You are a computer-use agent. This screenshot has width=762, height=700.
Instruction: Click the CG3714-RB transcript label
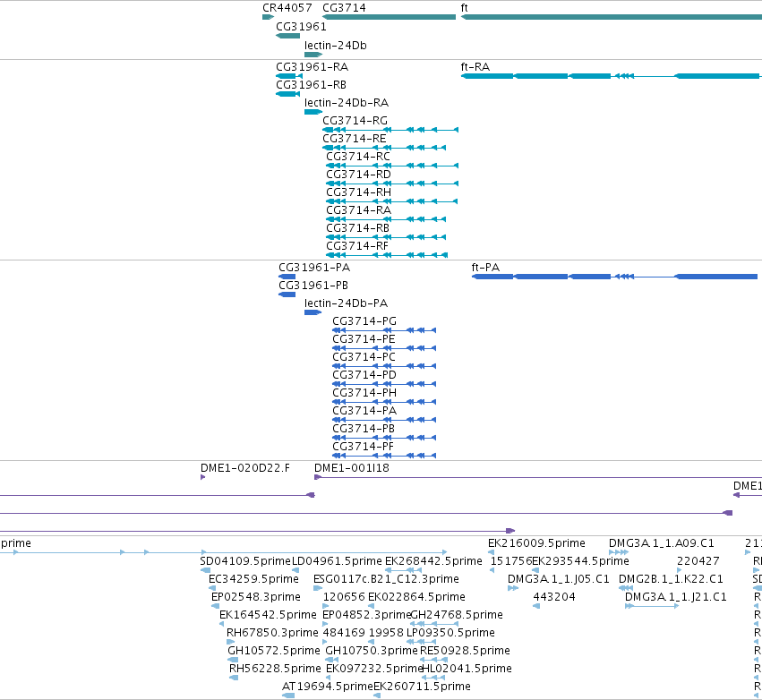(357, 229)
